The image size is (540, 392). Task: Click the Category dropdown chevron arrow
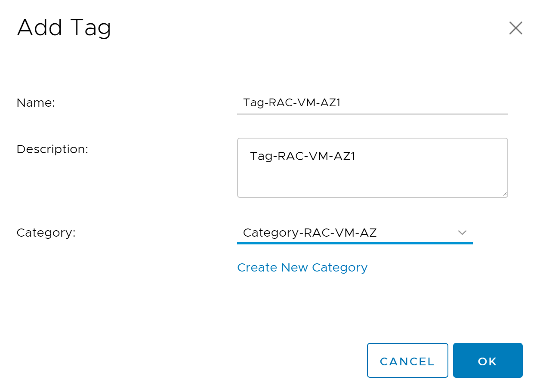[462, 233]
